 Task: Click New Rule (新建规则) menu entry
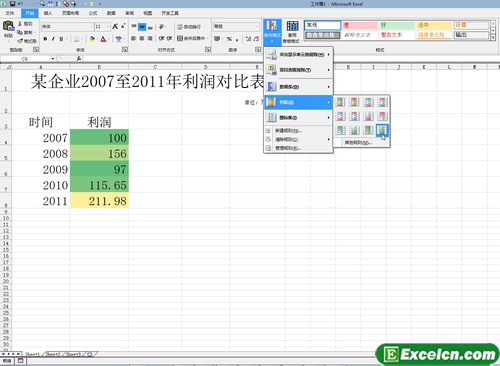[298, 130]
